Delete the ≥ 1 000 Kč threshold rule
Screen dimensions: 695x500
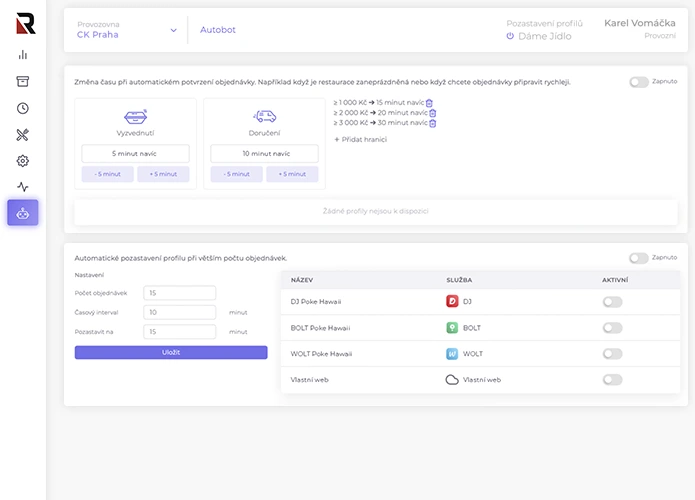click(x=430, y=102)
